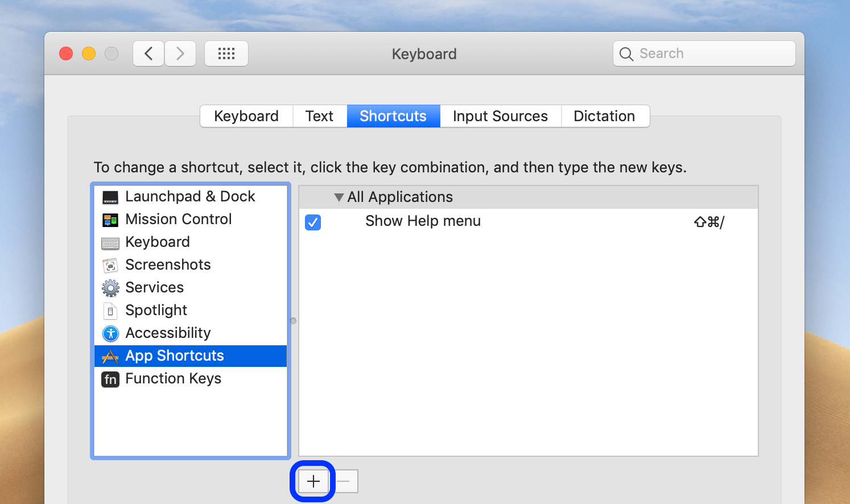Select the Keyboard shortcuts category
Viewport: 850px width, 504px height.
click(x=158, y=242)
